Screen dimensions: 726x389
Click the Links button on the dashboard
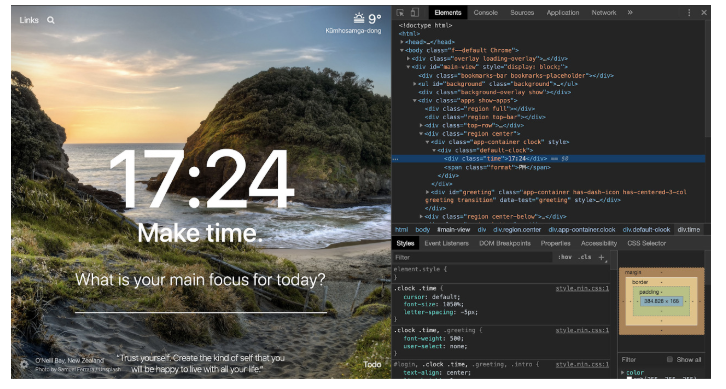tap(29, 20)
